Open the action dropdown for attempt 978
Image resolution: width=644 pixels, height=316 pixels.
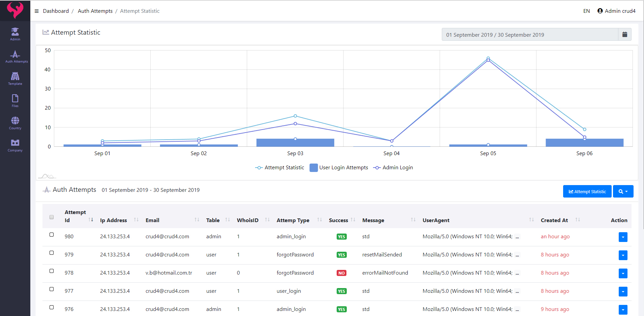coord(623,274)
